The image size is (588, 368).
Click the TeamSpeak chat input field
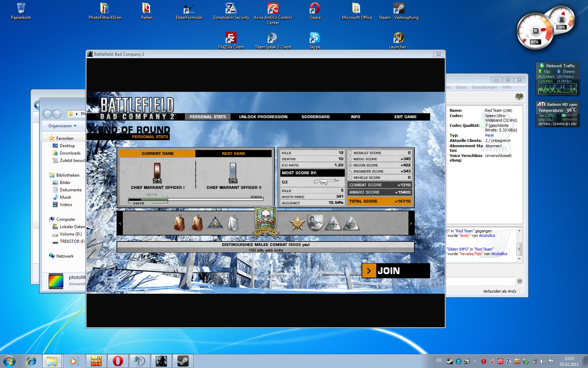(480, 281)
